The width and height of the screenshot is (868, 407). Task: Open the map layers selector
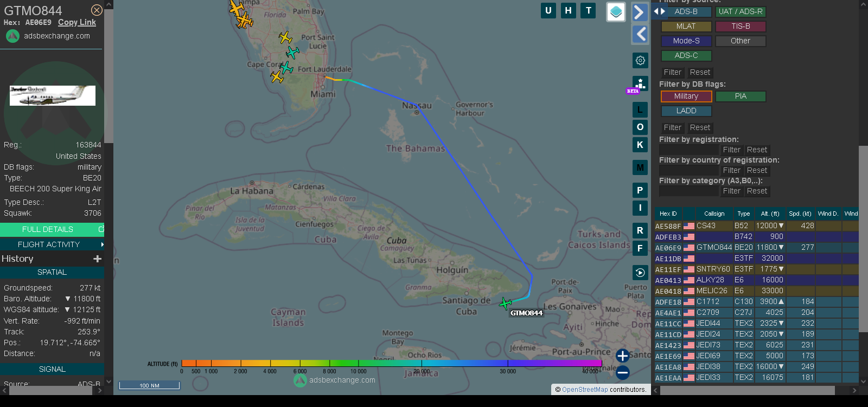click(x=616, y=12)
